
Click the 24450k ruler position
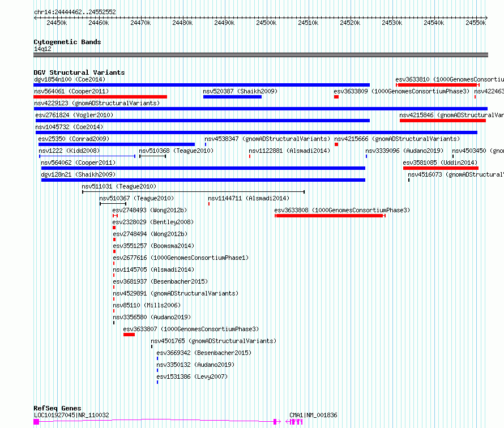(x=57, y=23)
